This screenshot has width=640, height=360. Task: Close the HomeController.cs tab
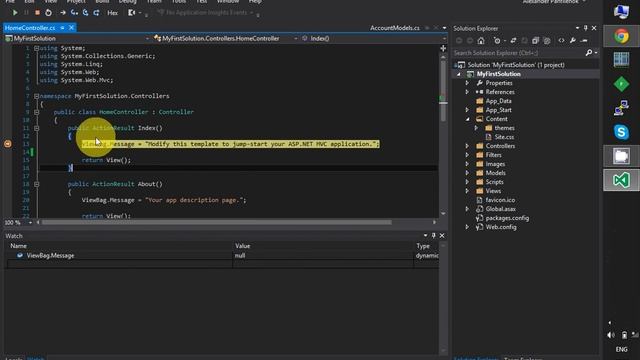[x=71, y=28]
